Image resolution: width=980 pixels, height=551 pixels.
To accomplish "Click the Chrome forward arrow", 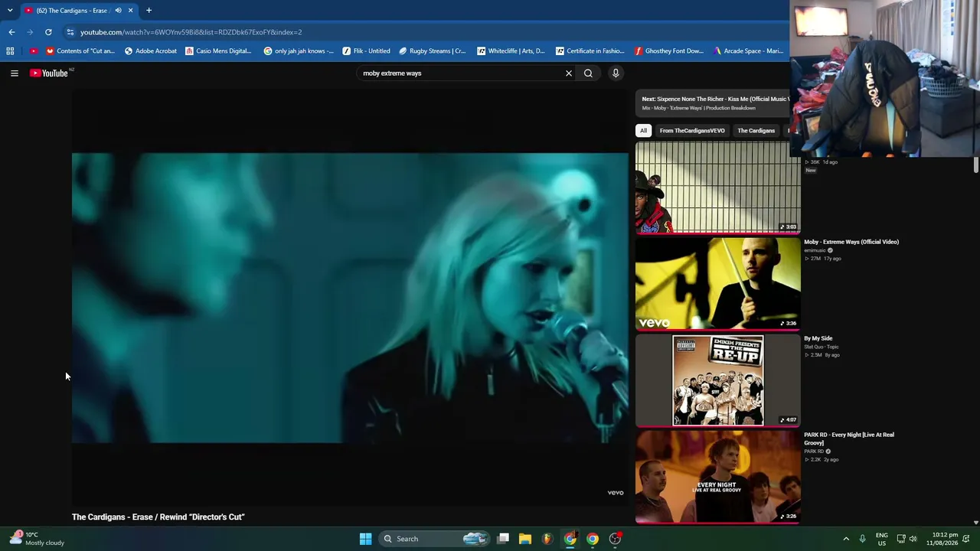I will (30, 32).
